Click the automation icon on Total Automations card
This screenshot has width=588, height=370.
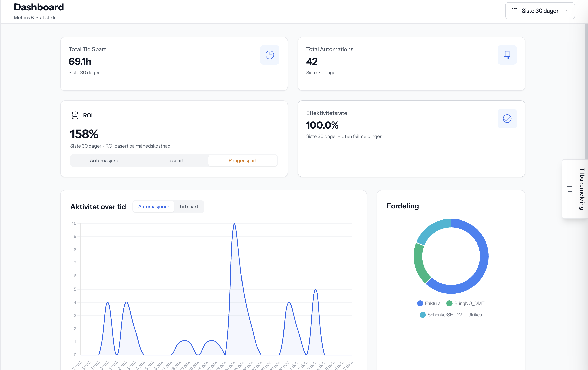point(507,55)
